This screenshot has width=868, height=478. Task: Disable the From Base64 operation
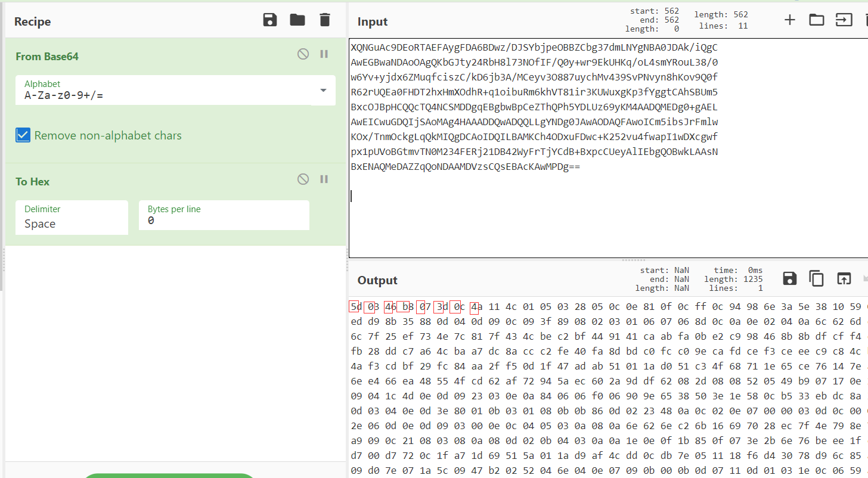point(302,54)
